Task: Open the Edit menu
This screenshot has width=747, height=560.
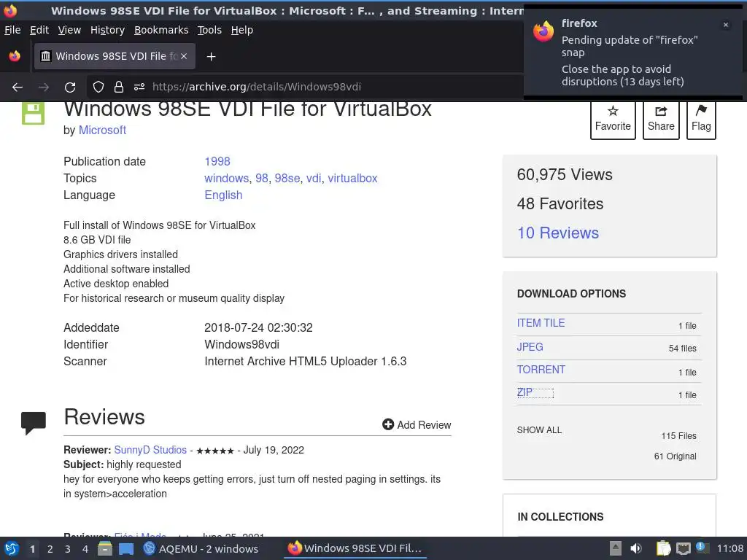Action: [39, 30]
